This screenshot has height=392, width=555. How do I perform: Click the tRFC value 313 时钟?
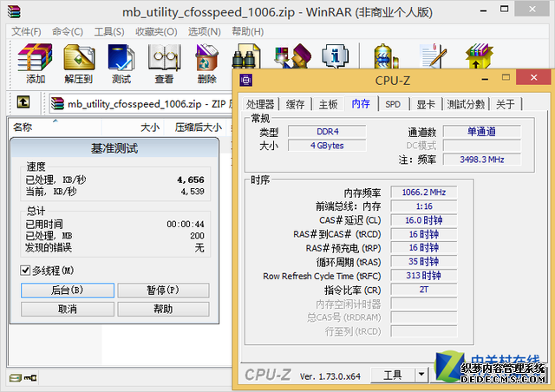coord(424,276)
